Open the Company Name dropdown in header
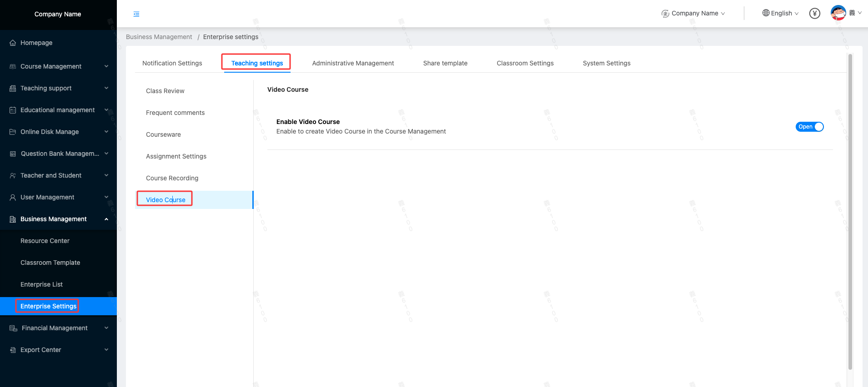868x387 pixels. point(694,14)
